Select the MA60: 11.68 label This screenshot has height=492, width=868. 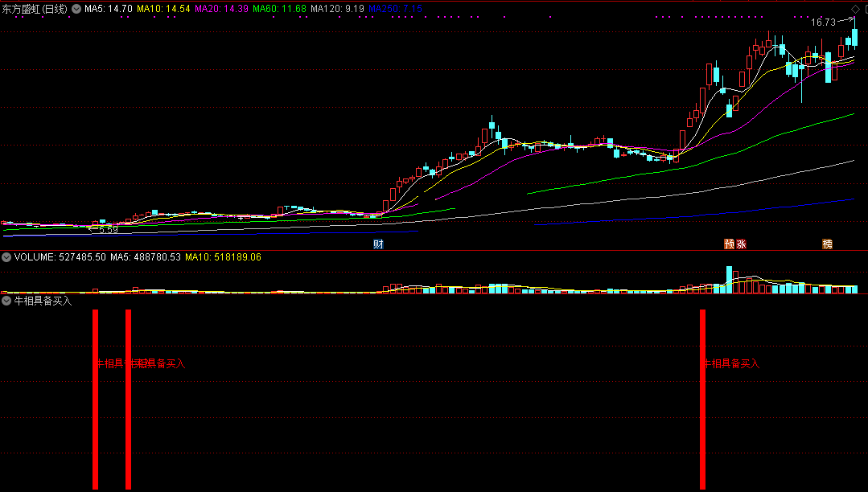(279, 9)
